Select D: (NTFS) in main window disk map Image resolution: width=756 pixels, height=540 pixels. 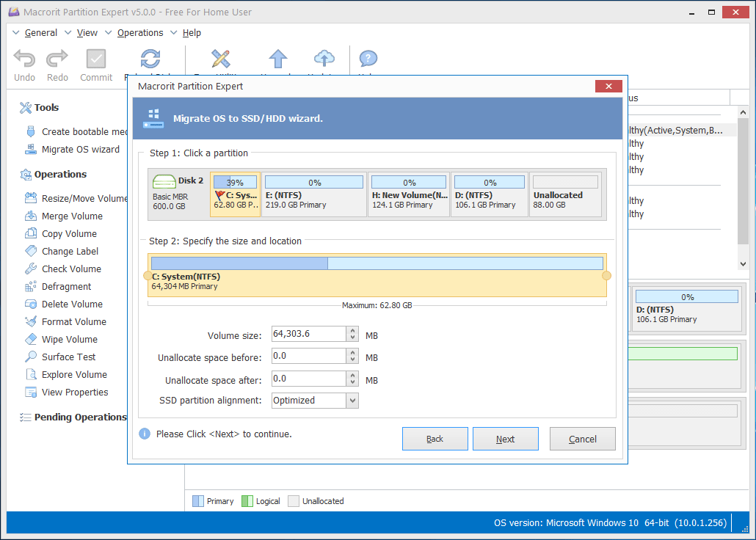click(686, 308)
